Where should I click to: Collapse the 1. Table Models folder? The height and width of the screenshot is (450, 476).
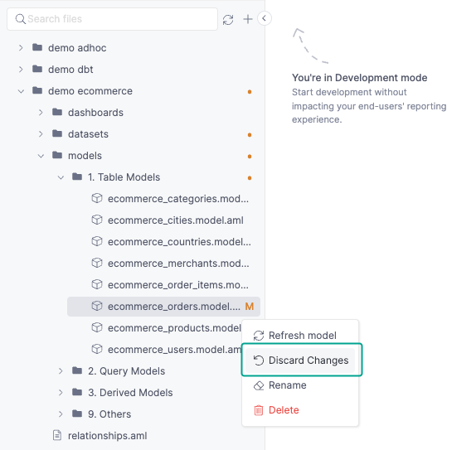coord(61,177)
